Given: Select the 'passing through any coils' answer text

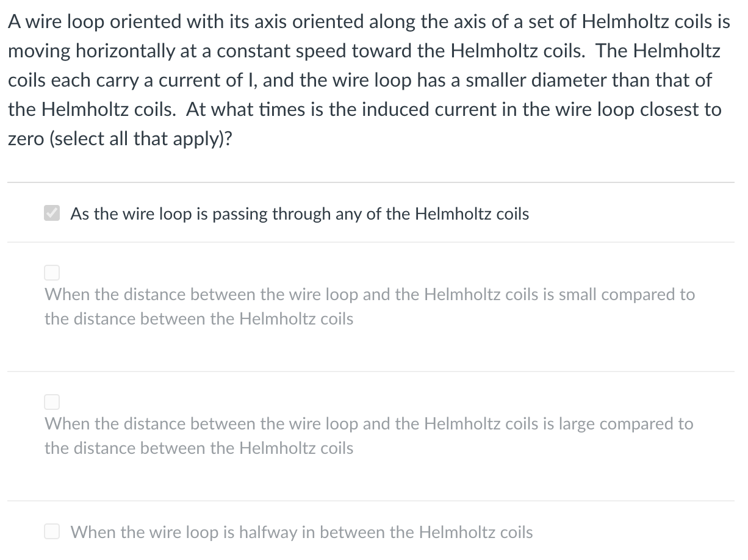Looking at the screenshot, I should pos(299,214).
